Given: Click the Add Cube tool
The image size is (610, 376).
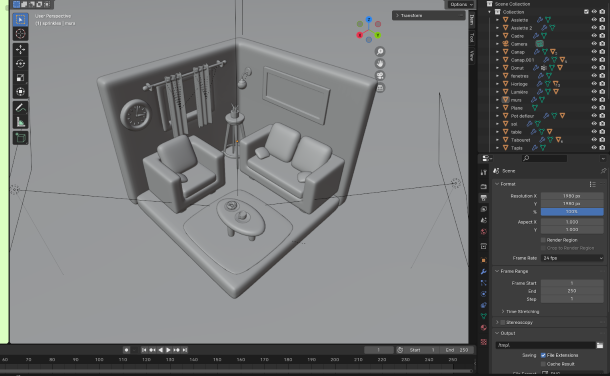Looking at the screenshot, I should click(20, 138).
